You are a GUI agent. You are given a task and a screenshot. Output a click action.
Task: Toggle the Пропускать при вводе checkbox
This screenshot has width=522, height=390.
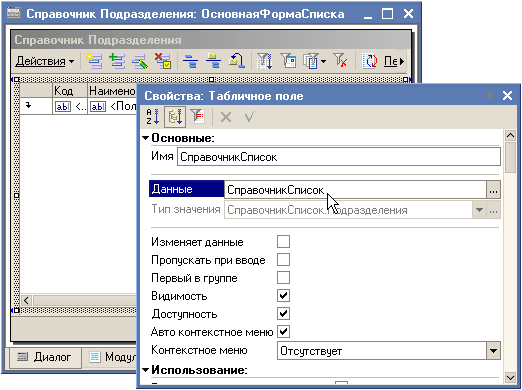[x=283, y=260]
